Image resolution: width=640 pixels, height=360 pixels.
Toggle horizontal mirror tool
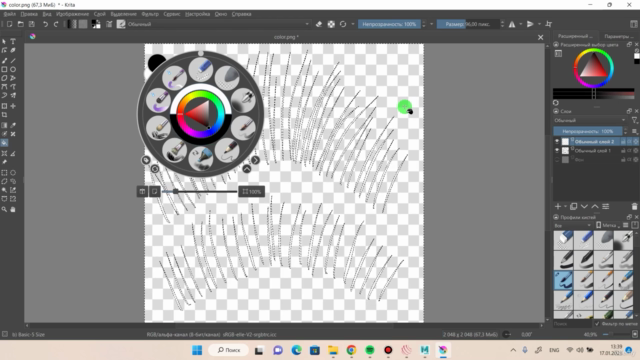click(x=512, y=24)
